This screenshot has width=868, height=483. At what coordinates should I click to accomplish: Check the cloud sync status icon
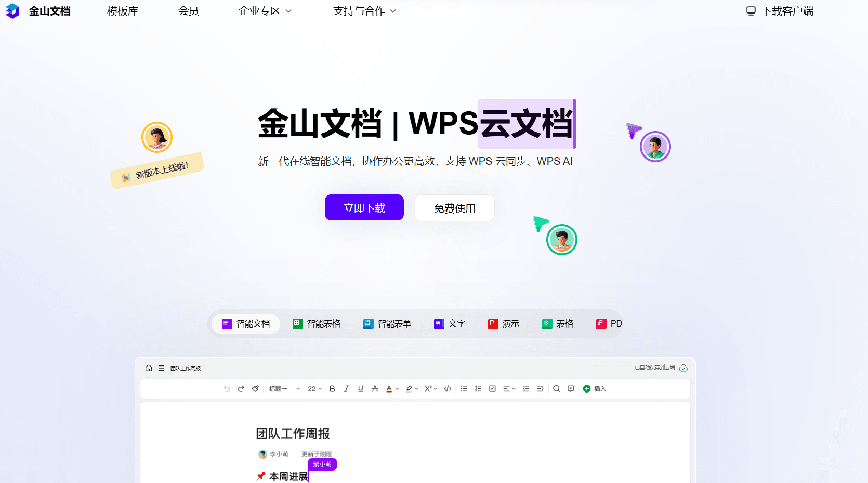(x=683, y=368)
